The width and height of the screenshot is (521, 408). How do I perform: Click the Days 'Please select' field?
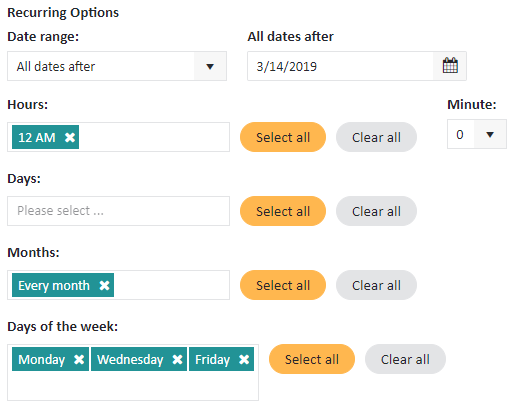pyautogui.click(x=118, y=211)
